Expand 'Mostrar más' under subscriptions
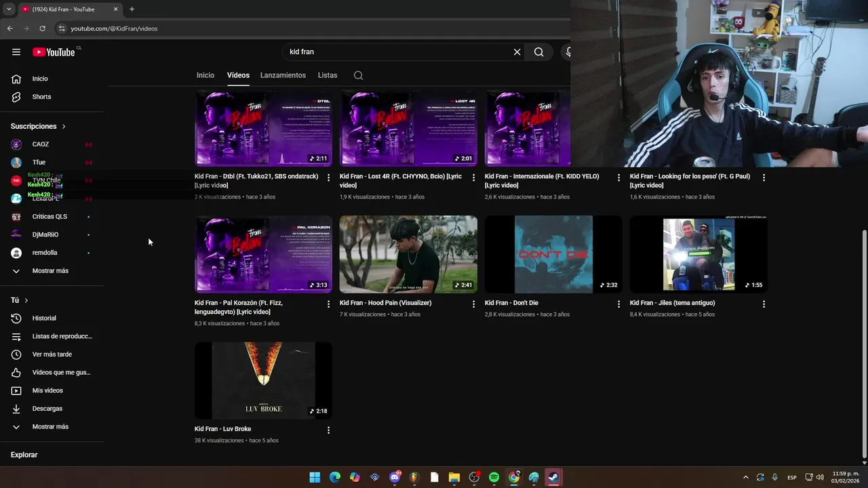 [52, 271]
